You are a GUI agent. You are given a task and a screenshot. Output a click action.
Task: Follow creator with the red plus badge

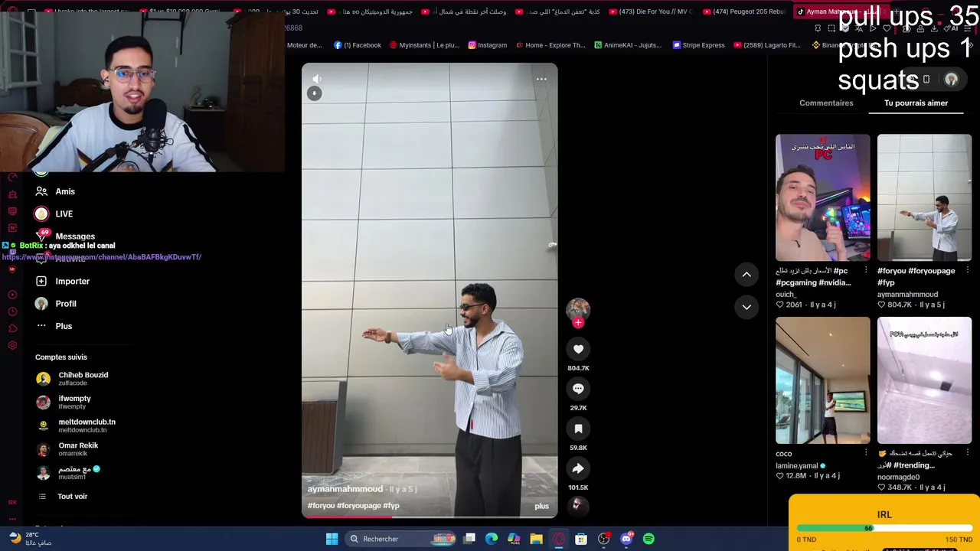[x=578, y=323]
